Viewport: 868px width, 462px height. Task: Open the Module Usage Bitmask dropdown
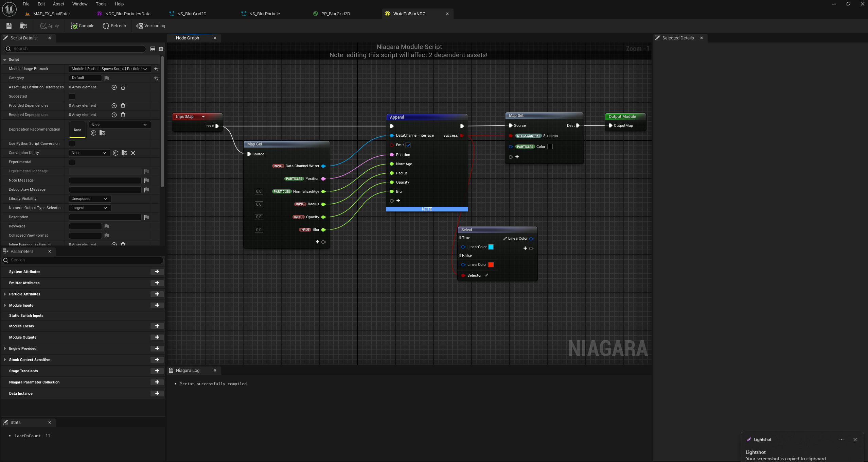110,69
